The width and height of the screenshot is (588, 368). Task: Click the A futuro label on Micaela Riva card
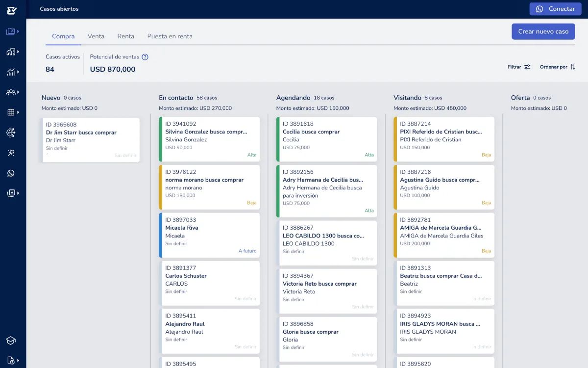tap(247, 251)
